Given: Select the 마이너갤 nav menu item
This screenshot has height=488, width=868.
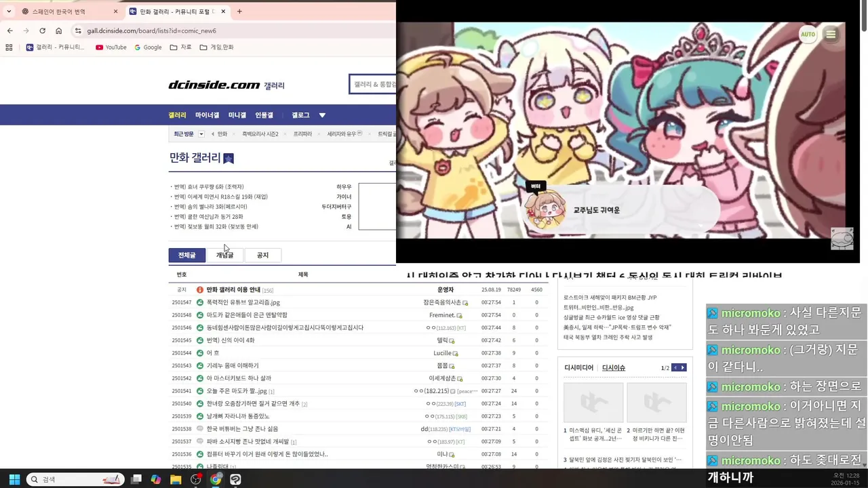Looking at the screenshot, I should (x=207, y=115).
